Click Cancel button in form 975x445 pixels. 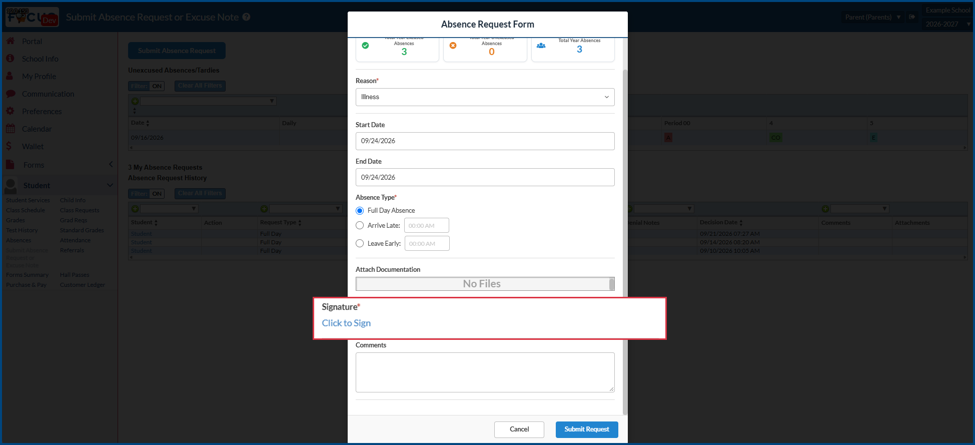click(519, 429)
